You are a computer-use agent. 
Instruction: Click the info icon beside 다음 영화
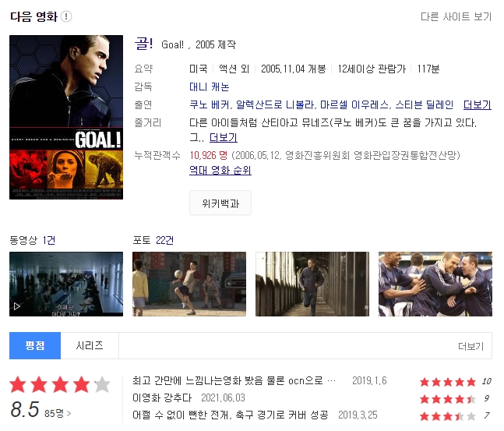click(66, 16)
